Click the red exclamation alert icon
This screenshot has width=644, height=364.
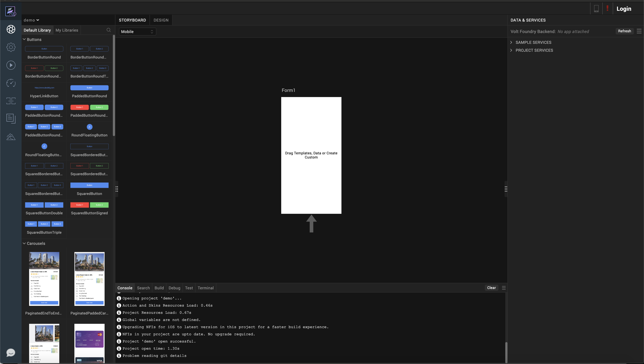click(x=607, y=8)
